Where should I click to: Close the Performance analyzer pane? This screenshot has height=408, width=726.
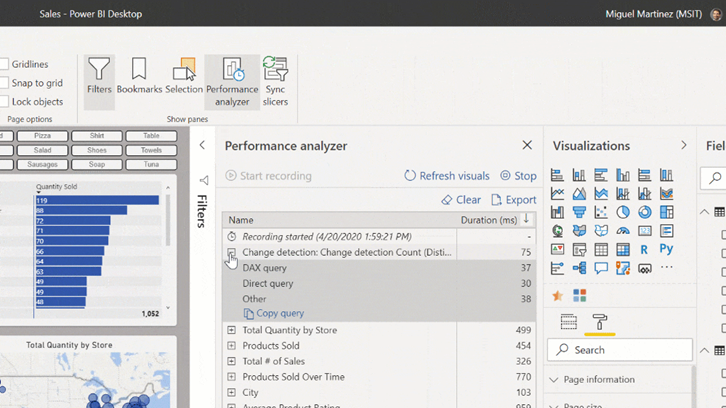coord(527,145)
